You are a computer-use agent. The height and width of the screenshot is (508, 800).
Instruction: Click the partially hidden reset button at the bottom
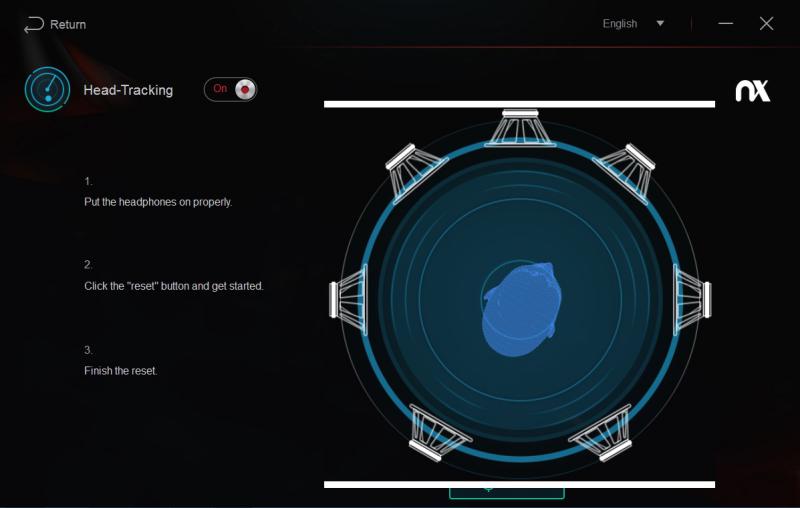click(507, 493)
